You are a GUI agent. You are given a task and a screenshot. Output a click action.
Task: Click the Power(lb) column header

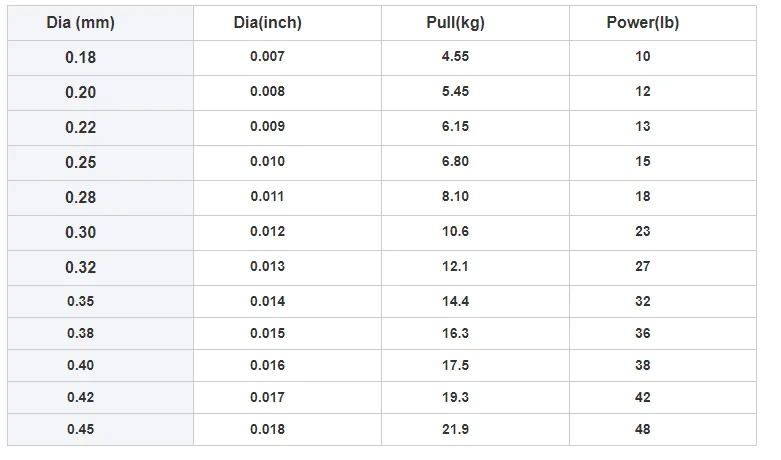pos(642,23)
